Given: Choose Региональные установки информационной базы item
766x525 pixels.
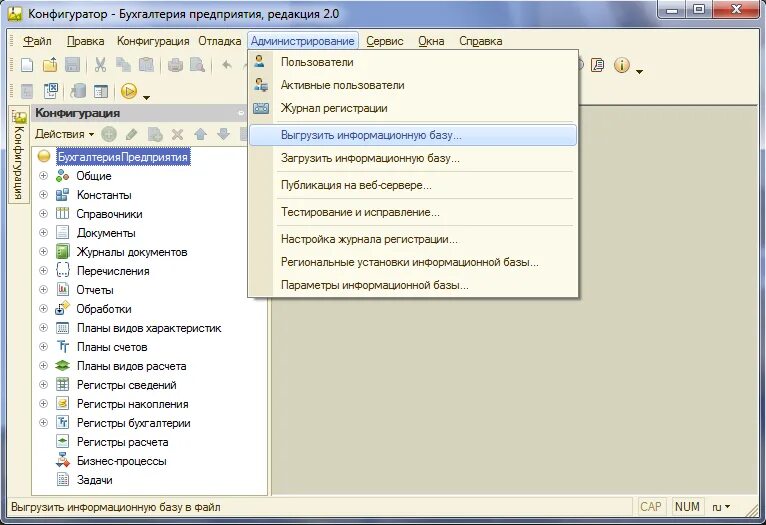Looking at the screenshot, I should coord(413,262).
